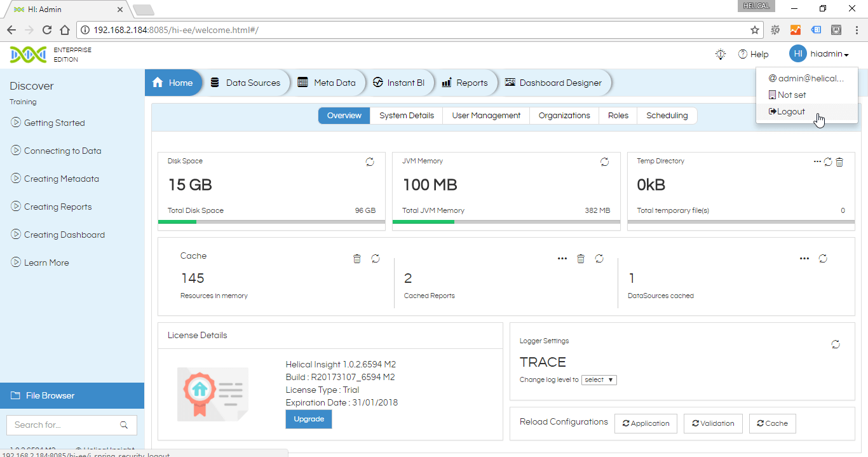868x457 pixels.
Task: Open Temp Directory more options ellipsis
Action: pos(817,161)
